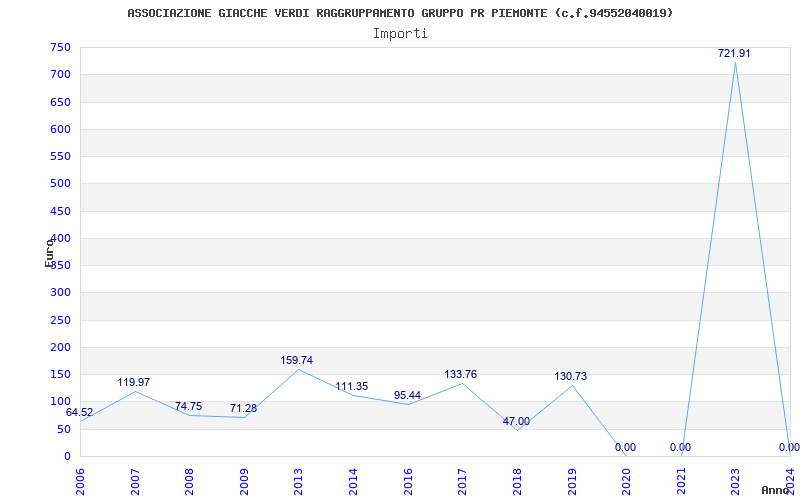Click the 250 tick on the y-axis
The height and width of the screenshot is (500, 800).
click(x=61, y=320)
